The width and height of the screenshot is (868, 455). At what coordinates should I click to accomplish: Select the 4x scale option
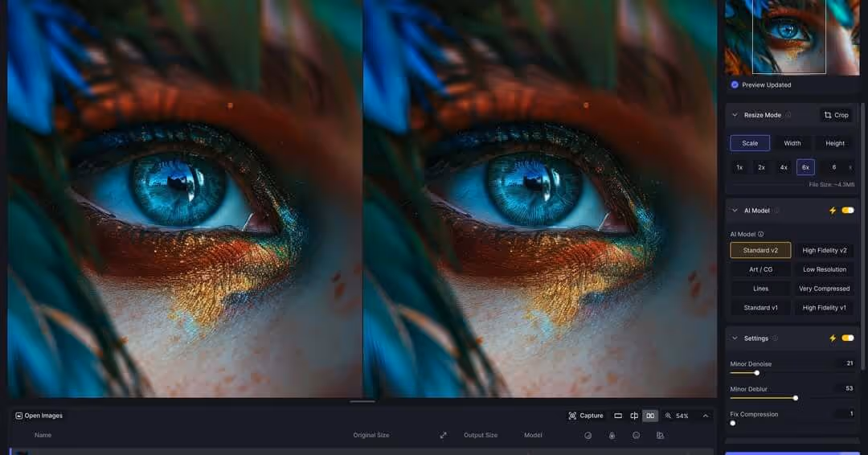tap(784, 167)
